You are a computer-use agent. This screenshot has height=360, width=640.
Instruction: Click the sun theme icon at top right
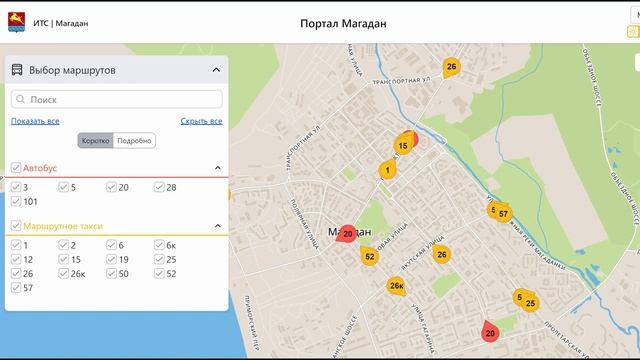[x=633, y=31]
